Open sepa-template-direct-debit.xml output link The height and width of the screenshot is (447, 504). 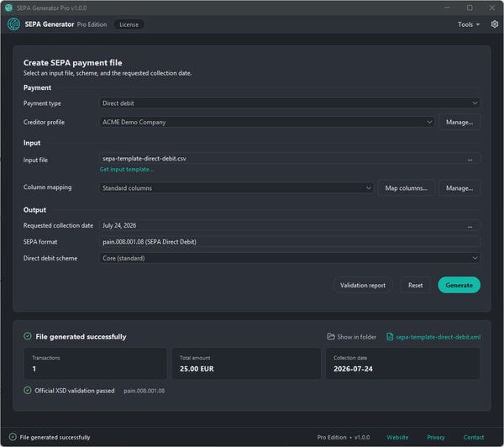tap(438, 337)
